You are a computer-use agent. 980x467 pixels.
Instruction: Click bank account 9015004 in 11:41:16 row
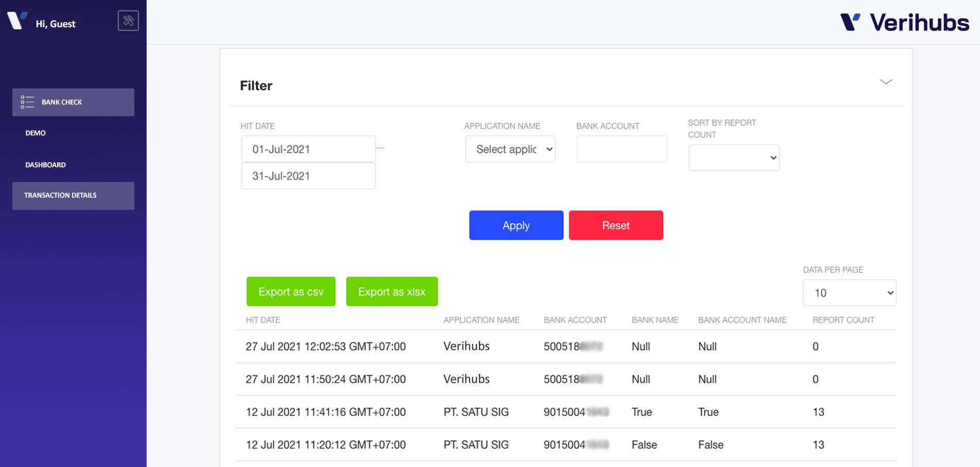point(576,412)
